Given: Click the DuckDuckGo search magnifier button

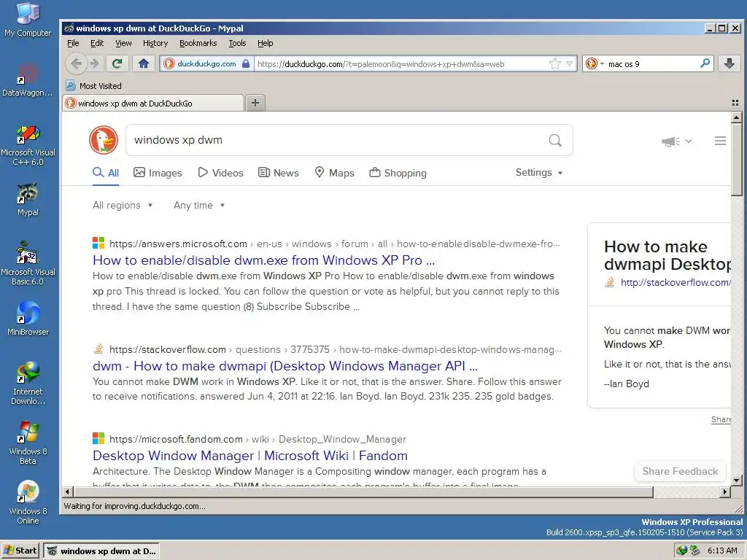Looking at the screenshot, I should pyautogui.click(x=555, y=140).
